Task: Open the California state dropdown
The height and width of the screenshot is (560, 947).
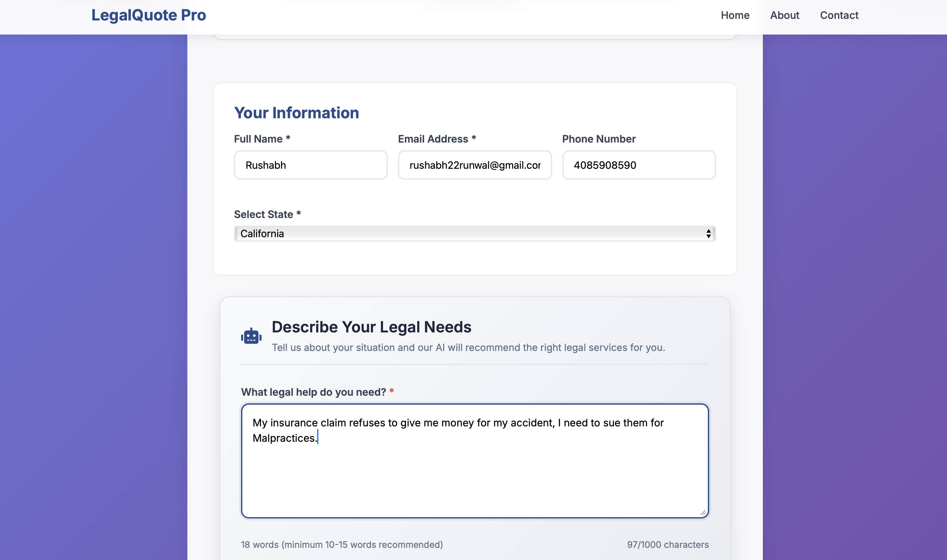Action: point(474,234)
